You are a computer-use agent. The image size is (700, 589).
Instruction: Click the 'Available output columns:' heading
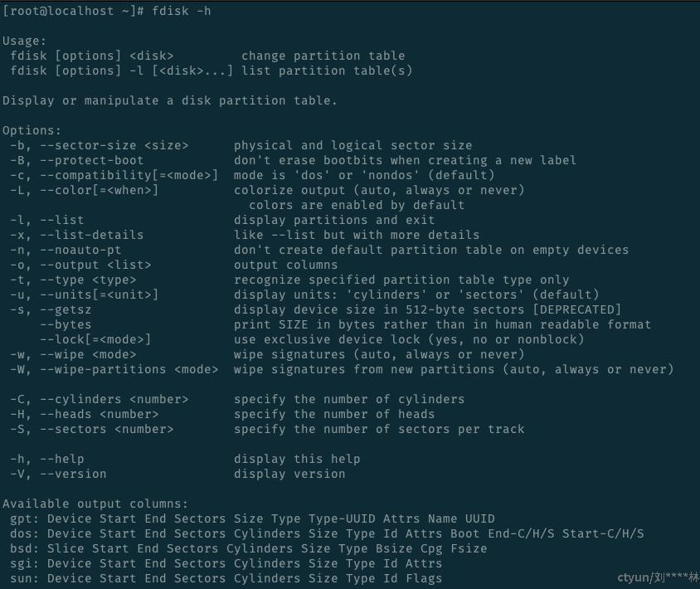tap(95, 504)
